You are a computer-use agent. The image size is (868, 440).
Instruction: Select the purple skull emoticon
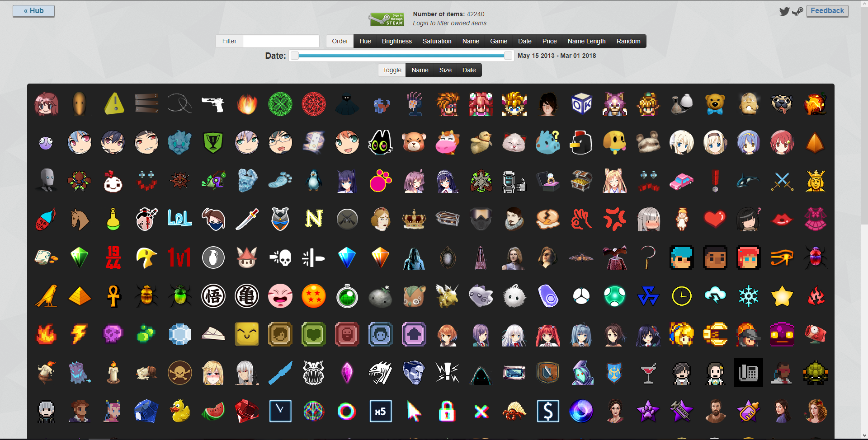(x=113, y=334)
